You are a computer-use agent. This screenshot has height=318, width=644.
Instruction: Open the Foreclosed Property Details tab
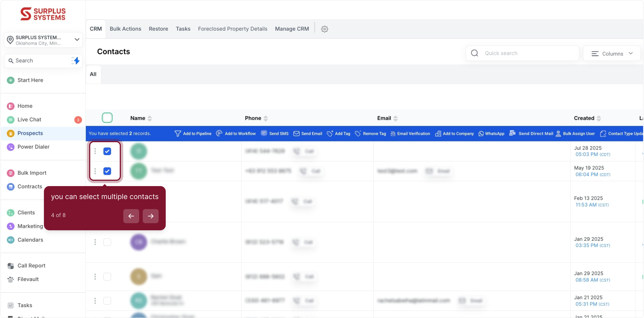(232, 29)
